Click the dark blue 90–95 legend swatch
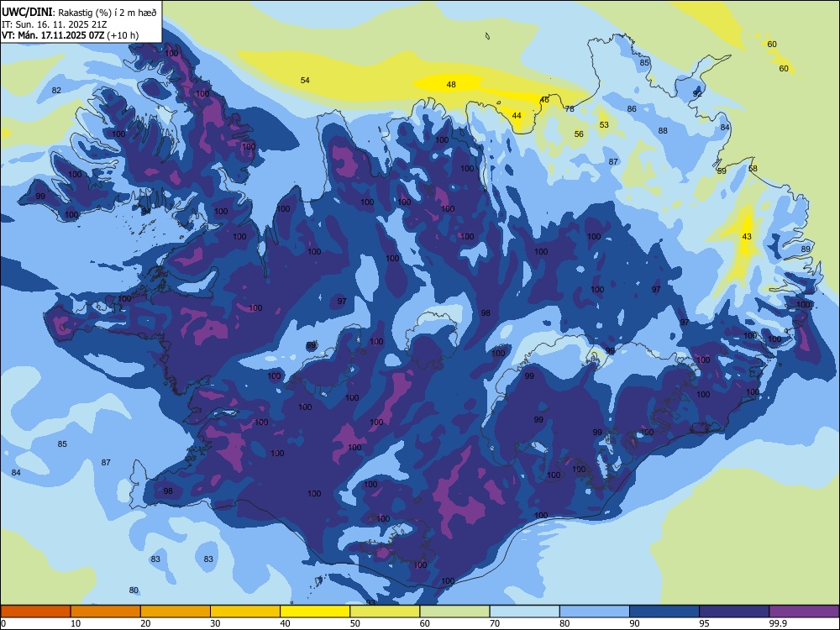The image size is (840, 630). tap(664, 612)
